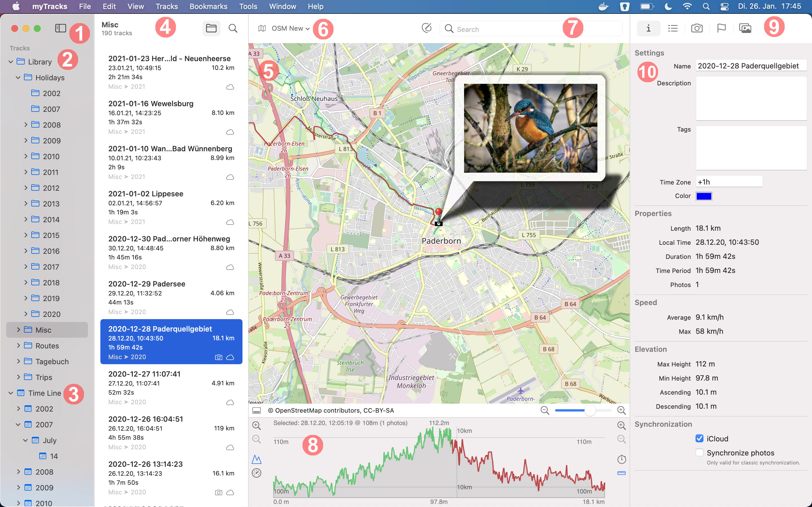Open the photos panel via the images icon

pyautogui.click(x=745, y=28)
